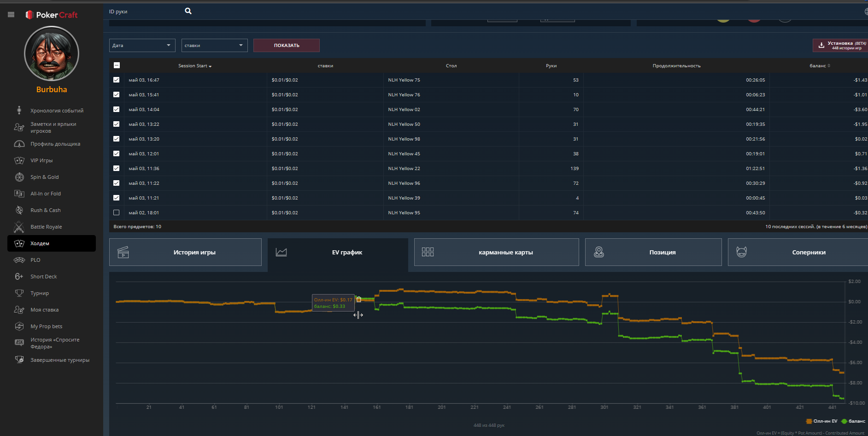The height and width of the screenshot is (436, 868).
Task: Switch to История игры tab
Action: (x=185, y=252)
